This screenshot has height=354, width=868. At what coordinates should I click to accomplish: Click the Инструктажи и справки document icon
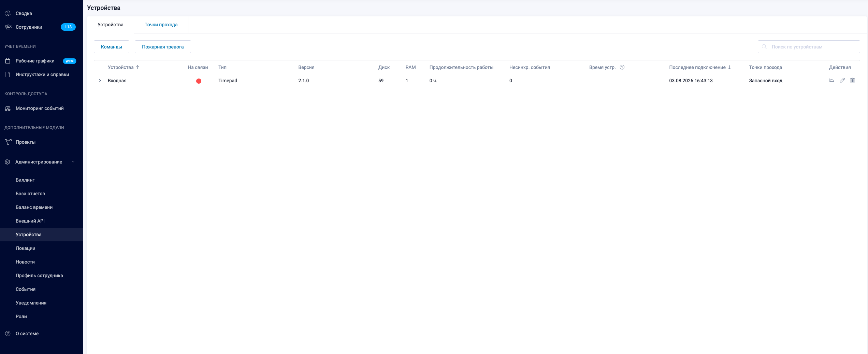point(8,74)
